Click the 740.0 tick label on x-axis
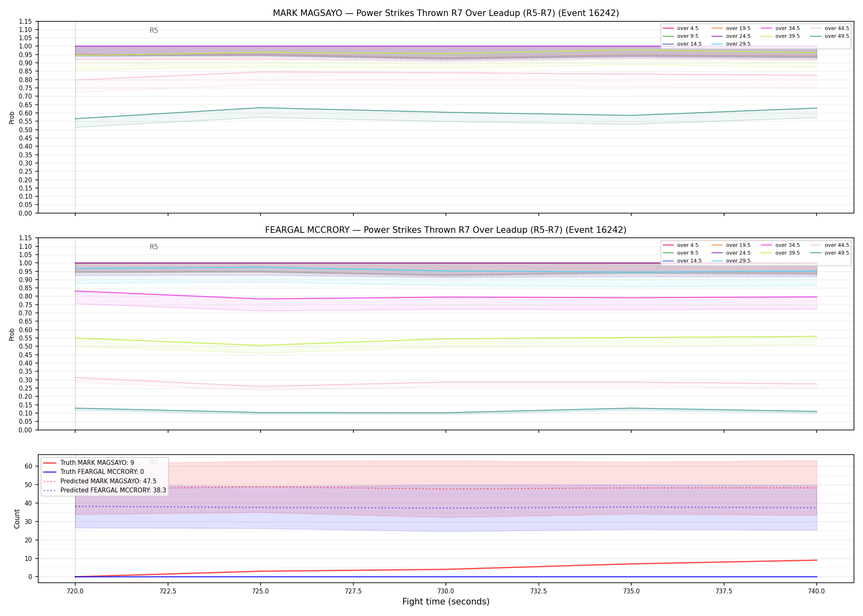The image size is (863, 616). pyautogui.click(x=817, y=591)
